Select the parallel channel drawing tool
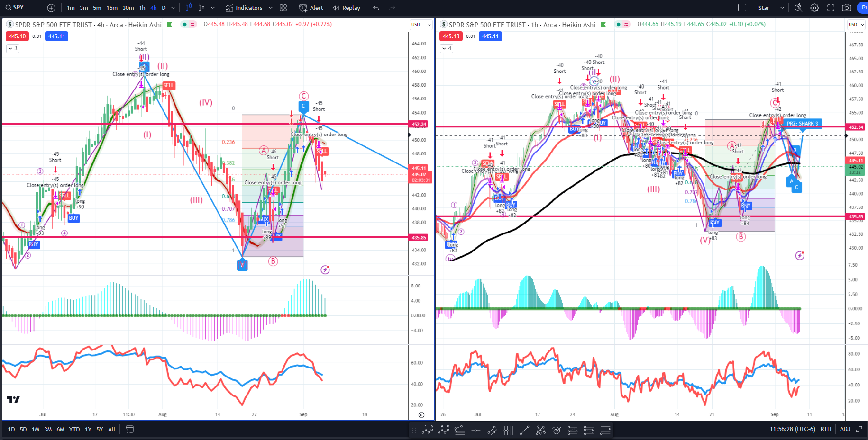This screenshot has height=440, width=868. coord(492,430)
